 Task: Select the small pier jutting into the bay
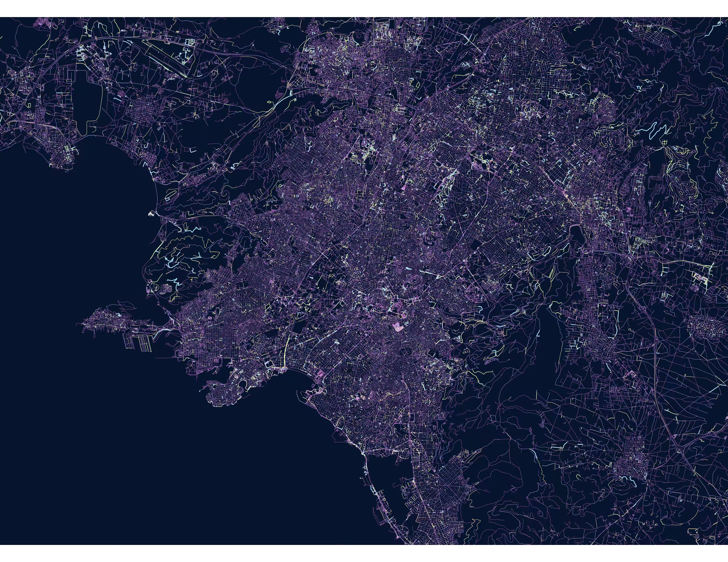tap(151, 214)
